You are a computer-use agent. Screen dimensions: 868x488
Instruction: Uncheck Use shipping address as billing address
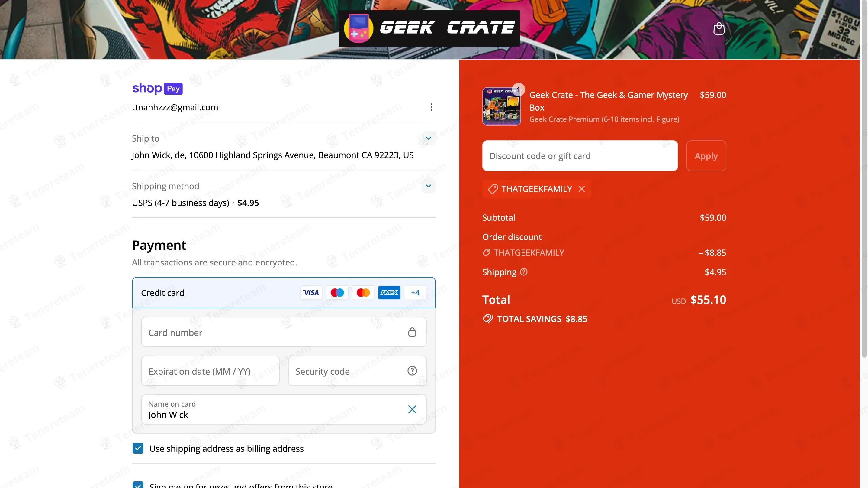click(x=138, y=448)
